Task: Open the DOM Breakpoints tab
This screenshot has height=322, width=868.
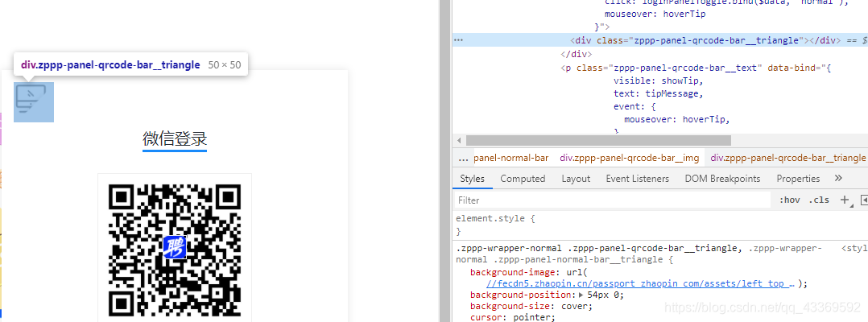Action: click(722, 179)
